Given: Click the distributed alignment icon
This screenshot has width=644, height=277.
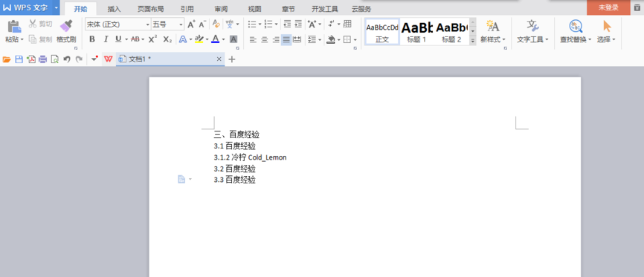Looking at the screenshot, I should 297,39.
